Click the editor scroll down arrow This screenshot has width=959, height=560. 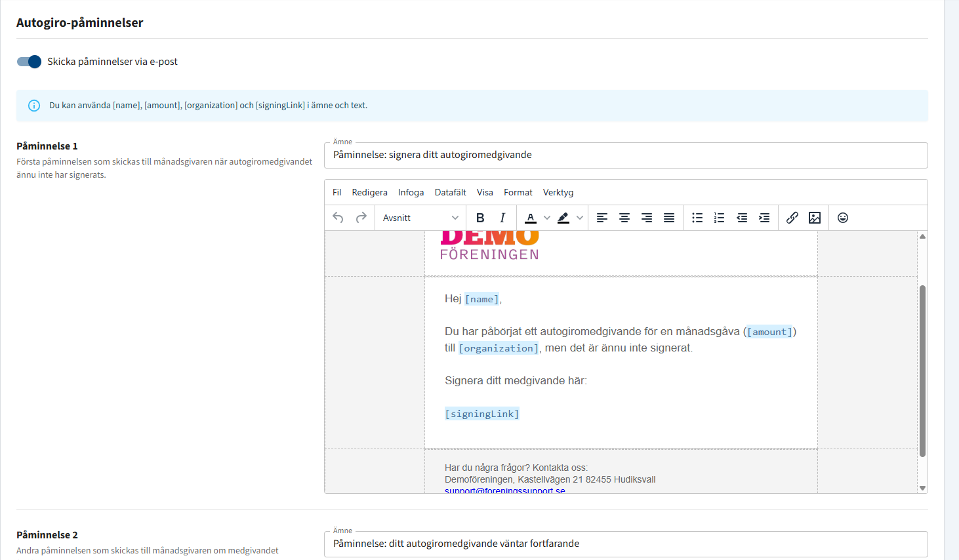pos(922,488)
